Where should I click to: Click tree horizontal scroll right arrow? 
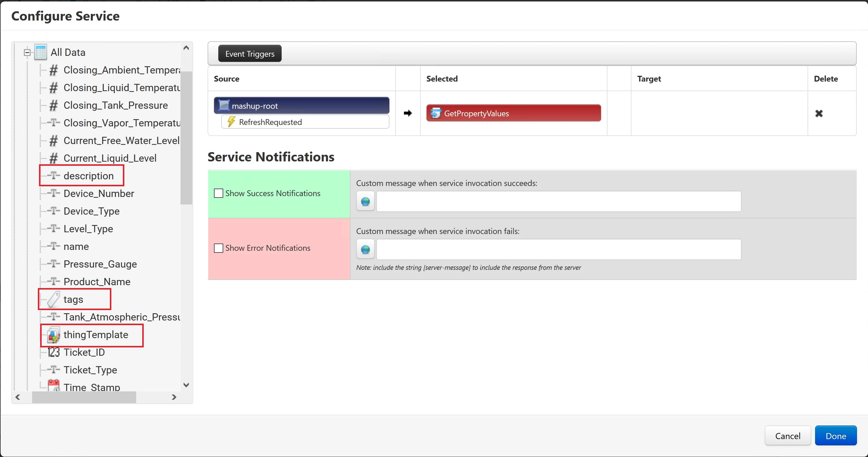click(174, 397)
